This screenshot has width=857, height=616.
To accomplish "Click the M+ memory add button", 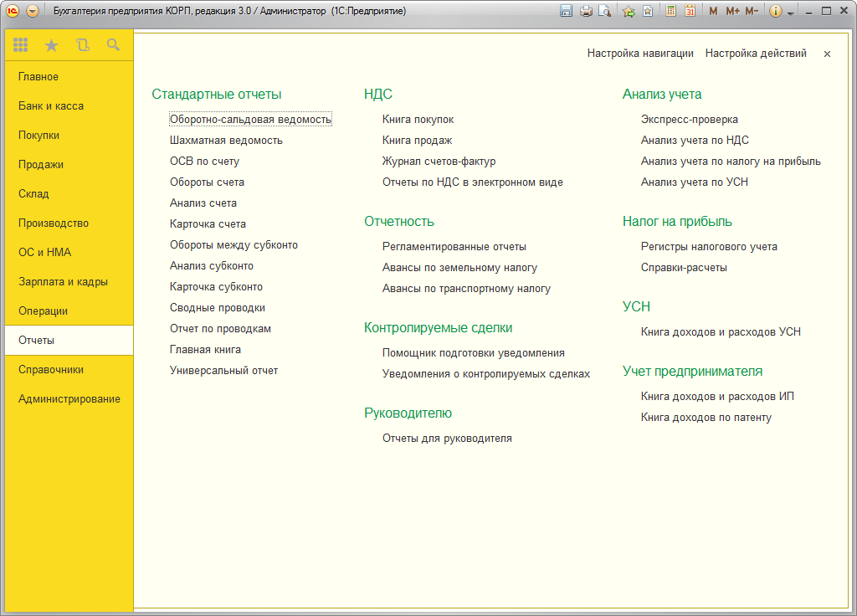I will [x=732, y=11].
